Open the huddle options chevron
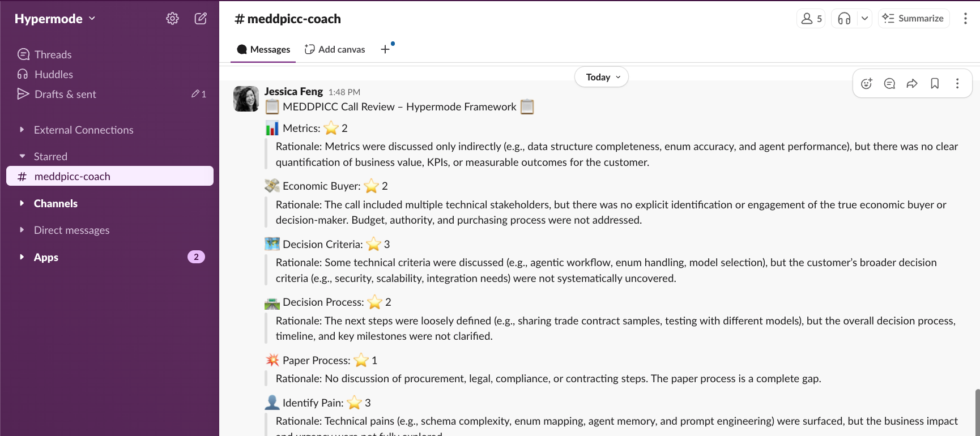This screenshot has width=980, height=436. click(864, 18)
